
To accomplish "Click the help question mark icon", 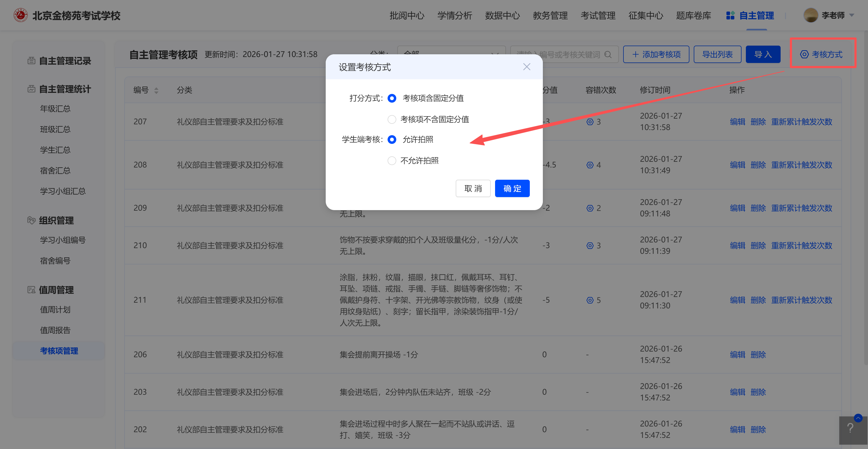I will tap(850, 428).
